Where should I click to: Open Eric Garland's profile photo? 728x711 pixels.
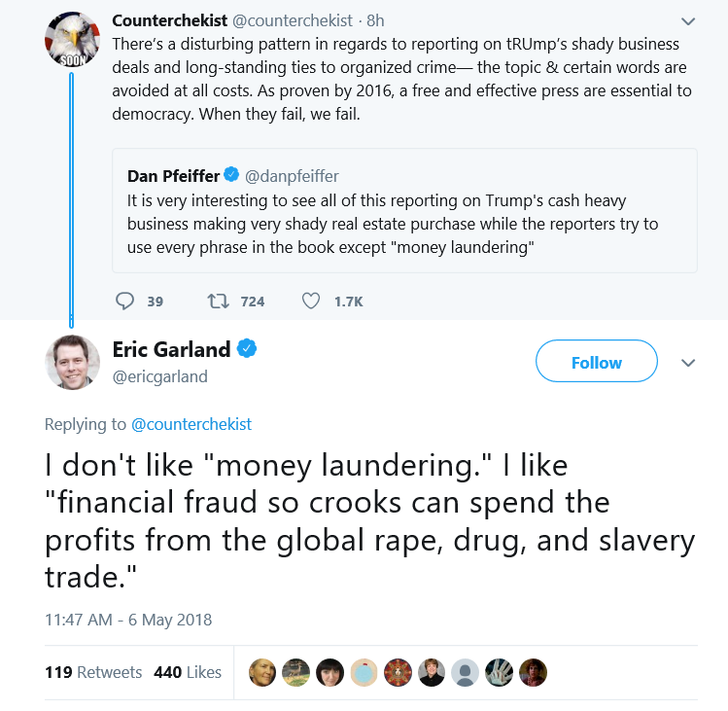pyautogui.click(x=72, y=362)
